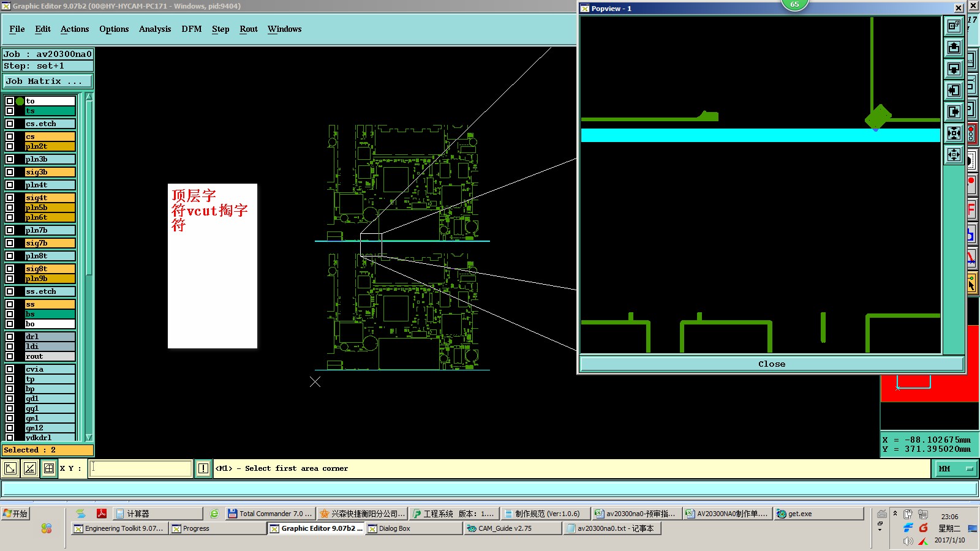This screenshot has height=551, width=980.
Task: Click the exclamation mark icon by message bar
Action: 203,468
